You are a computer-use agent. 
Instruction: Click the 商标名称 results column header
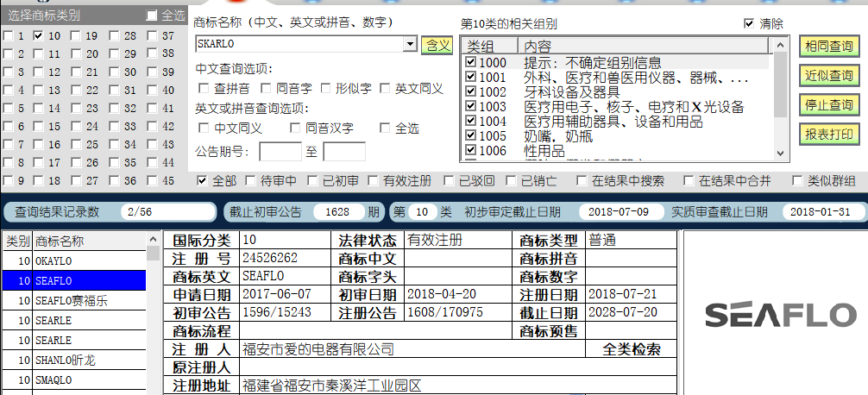(x=90, y=241)
